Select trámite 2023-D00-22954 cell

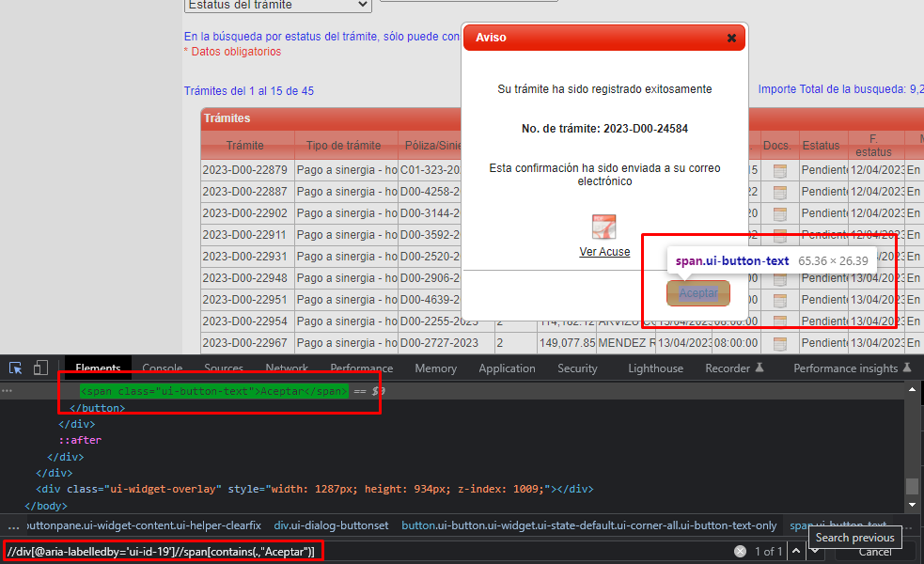click(245, 321)
